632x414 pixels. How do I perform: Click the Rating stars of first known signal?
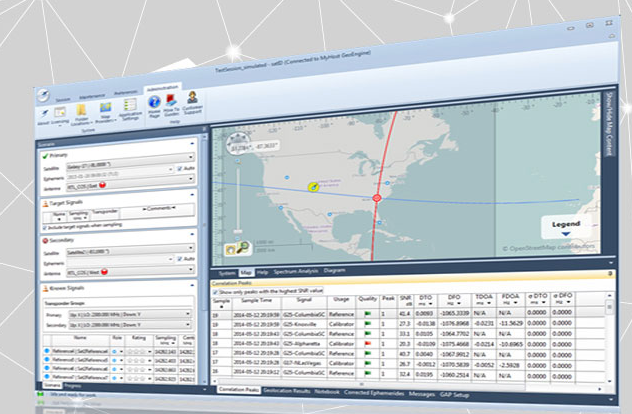pyautogui.click(x=136, y=352)
